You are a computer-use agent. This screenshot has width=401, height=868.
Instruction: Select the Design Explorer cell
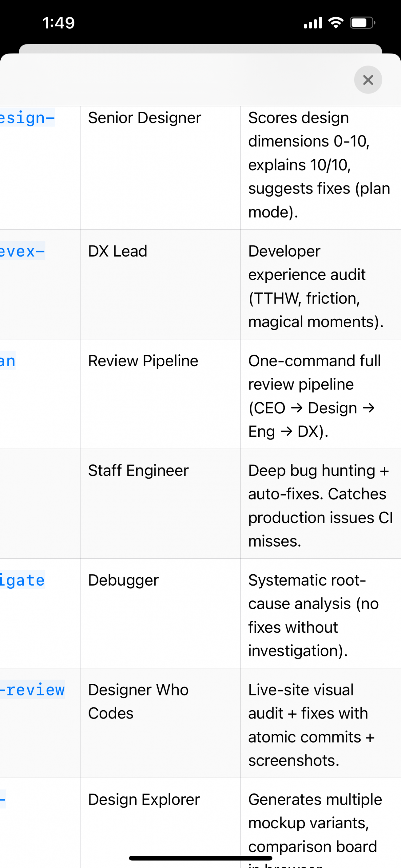pos(160,823)
